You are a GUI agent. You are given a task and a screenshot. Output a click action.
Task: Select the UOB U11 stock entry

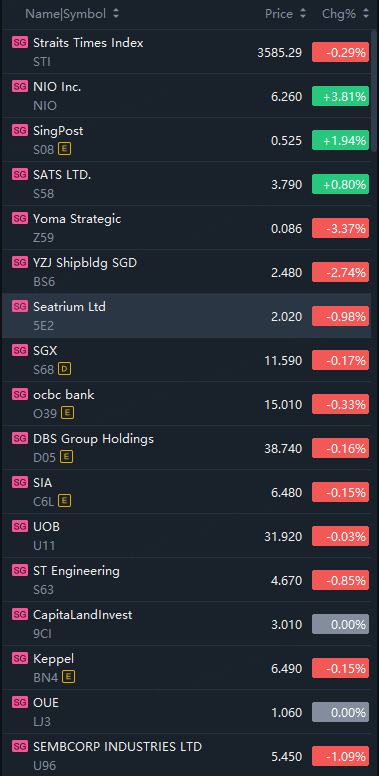pos(187,535)
